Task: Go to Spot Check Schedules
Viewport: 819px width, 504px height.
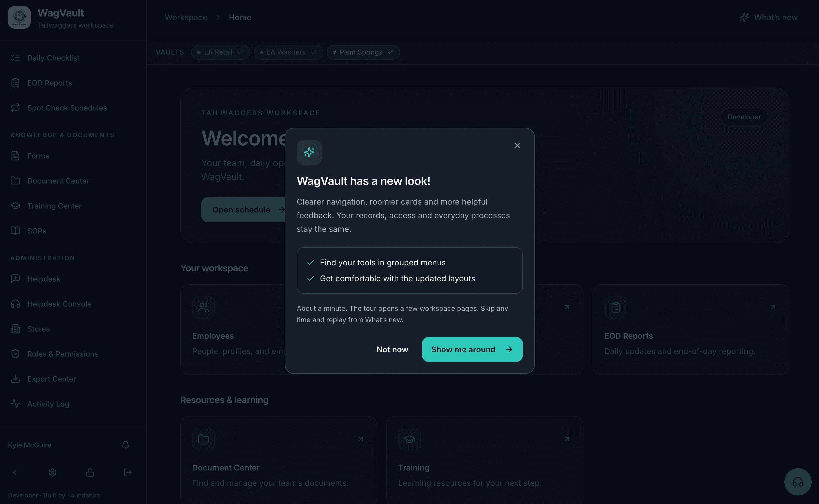Action: 73,108
